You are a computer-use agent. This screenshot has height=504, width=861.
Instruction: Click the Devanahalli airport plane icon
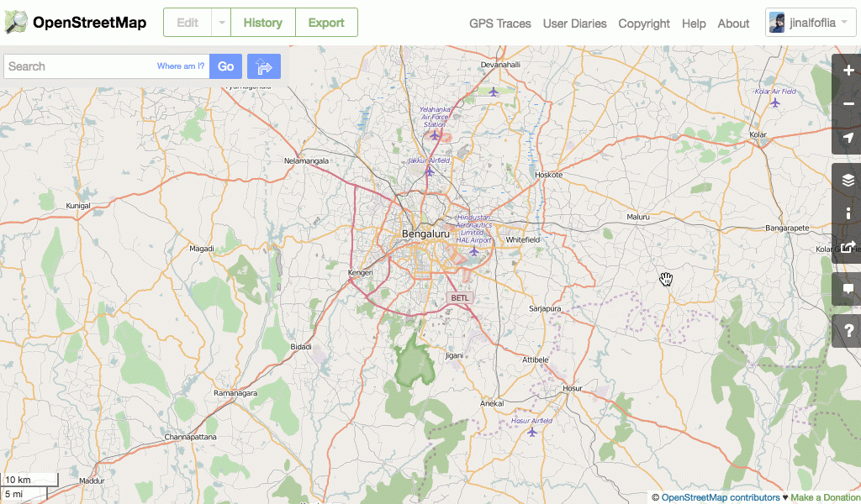494,92
